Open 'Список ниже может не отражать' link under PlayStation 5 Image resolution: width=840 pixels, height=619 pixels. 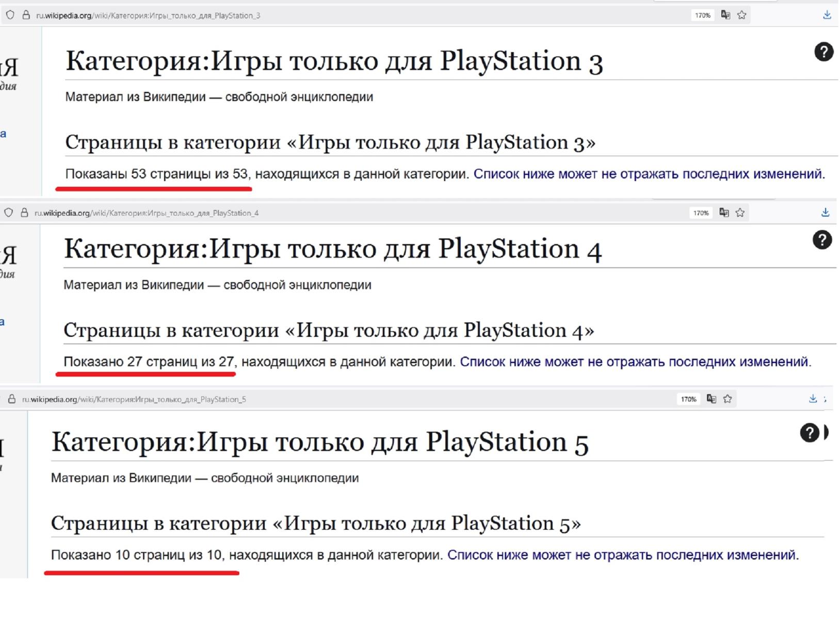623,555
